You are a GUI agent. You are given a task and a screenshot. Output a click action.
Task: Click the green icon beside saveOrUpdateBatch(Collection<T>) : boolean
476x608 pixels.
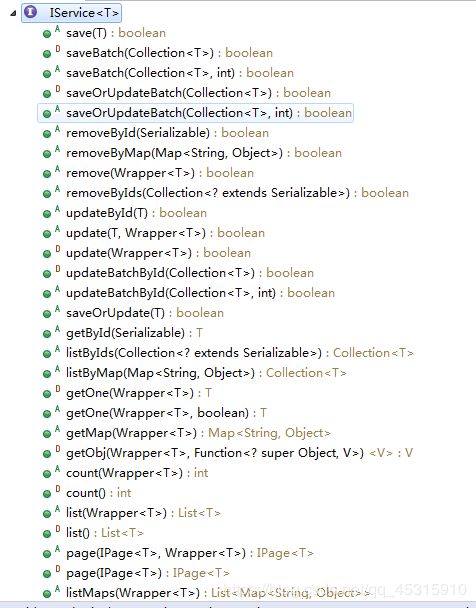pyautogui.click(x=47, y=94)
